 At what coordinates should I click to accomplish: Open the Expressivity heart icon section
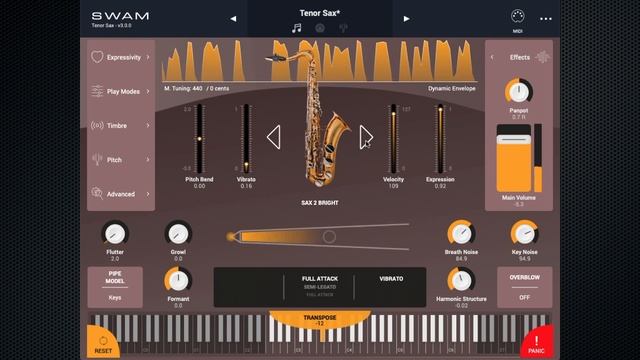coord(97,57)
